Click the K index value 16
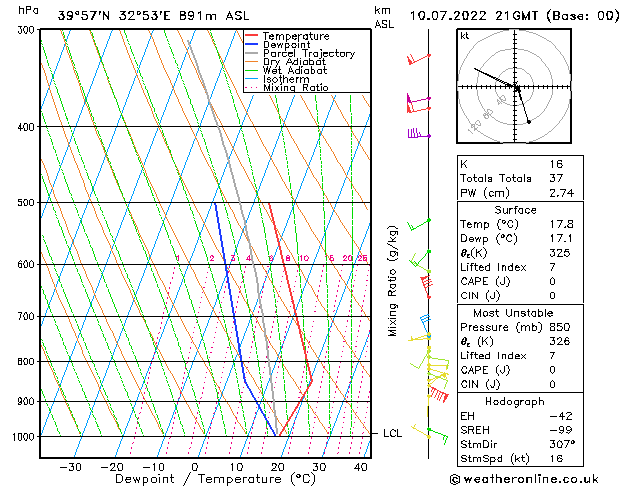The image size is (629, 486). pyautogui.click(x=556, y=164)
